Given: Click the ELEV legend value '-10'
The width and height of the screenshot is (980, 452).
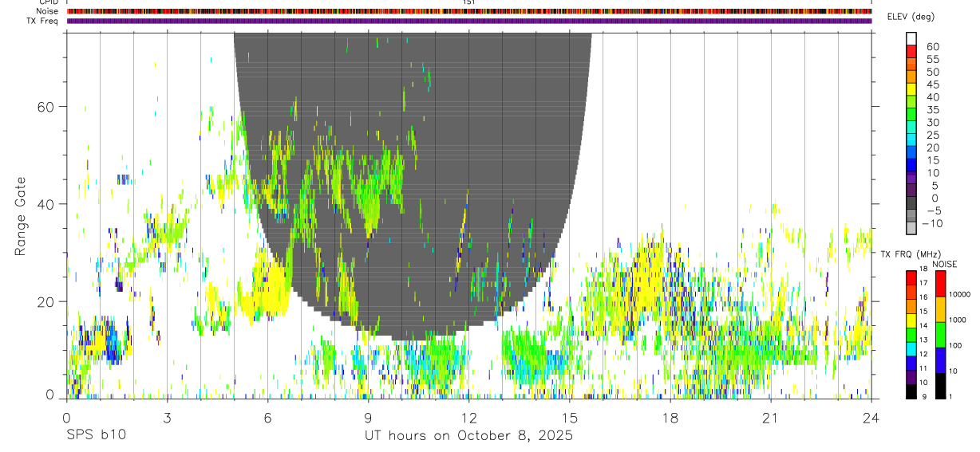Looking at the screenshot, I should point(932,223).
